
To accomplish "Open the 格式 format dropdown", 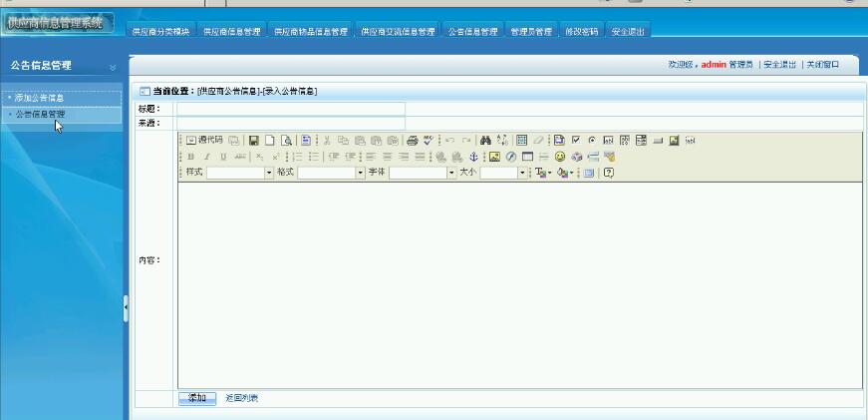I will pos(331,173).
